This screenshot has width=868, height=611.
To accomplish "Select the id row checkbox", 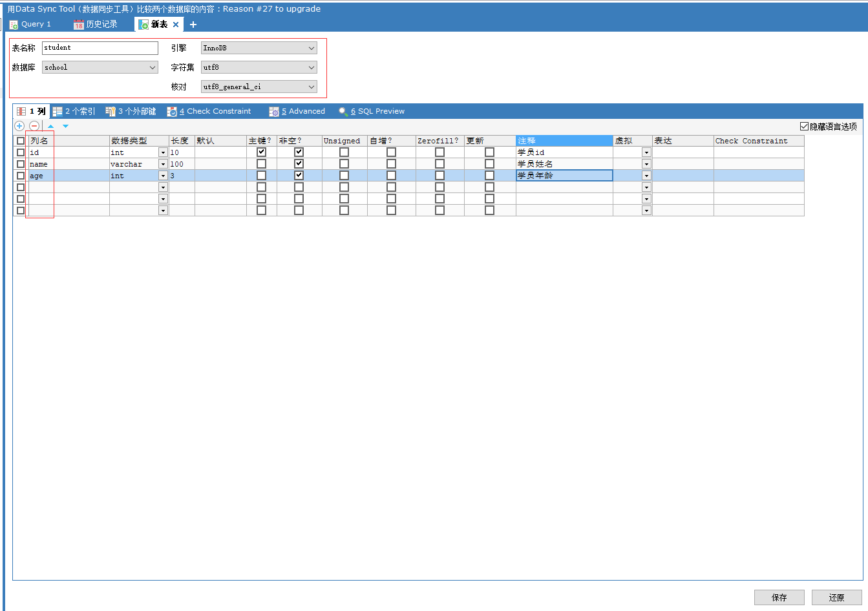I will pyautogui.click(x=21, y=152).
